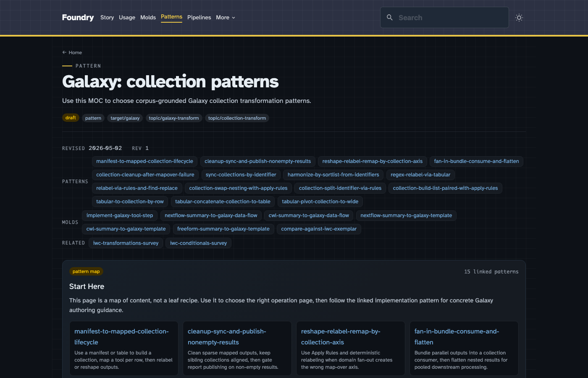Open tabular-pivot-collection-to-wide chip

tap(320, 202)
